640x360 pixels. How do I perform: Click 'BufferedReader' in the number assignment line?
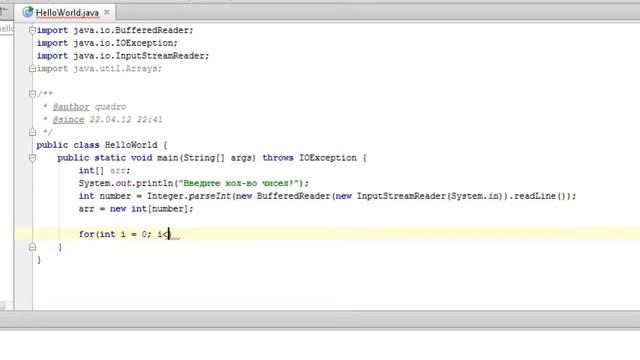click(293, 196)
